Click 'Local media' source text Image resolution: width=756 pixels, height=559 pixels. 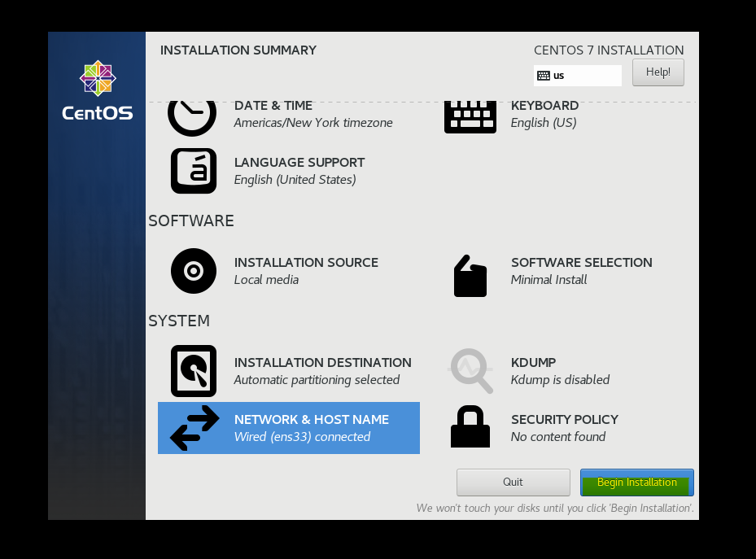266,280
